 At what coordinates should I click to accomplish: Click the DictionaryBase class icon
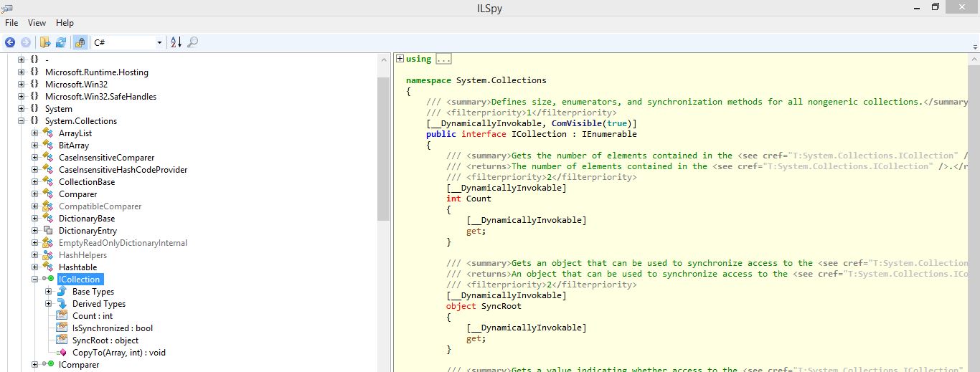48,218
